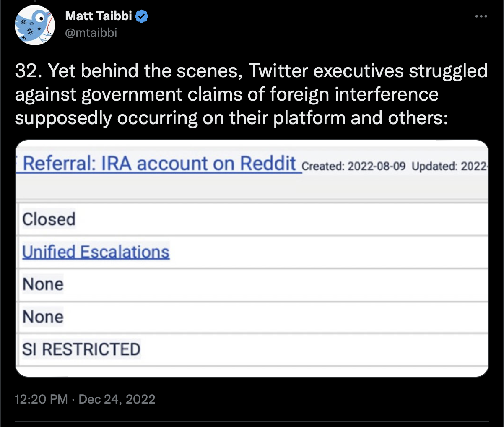This screenshot has height=427, width=504.
Task: Open Matt Taibbi's profile avatar
Action: click(35, 25)
